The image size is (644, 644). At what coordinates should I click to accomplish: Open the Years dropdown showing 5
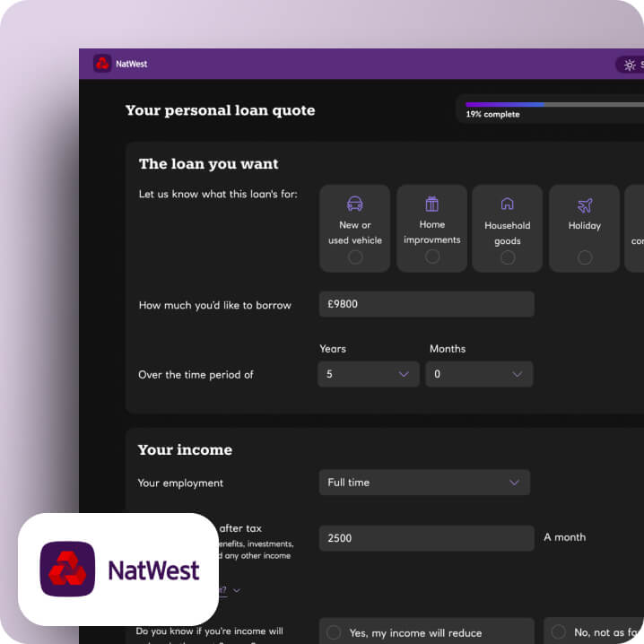tap(369, 374)
